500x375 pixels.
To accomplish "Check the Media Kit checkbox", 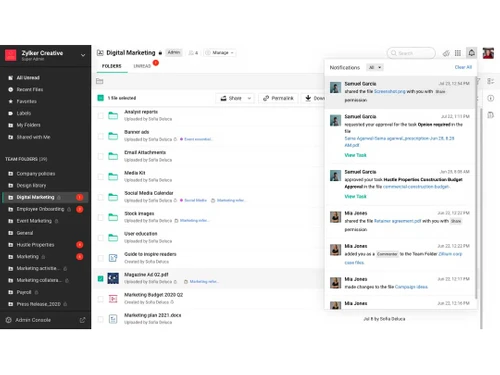I will coord(100,177).
